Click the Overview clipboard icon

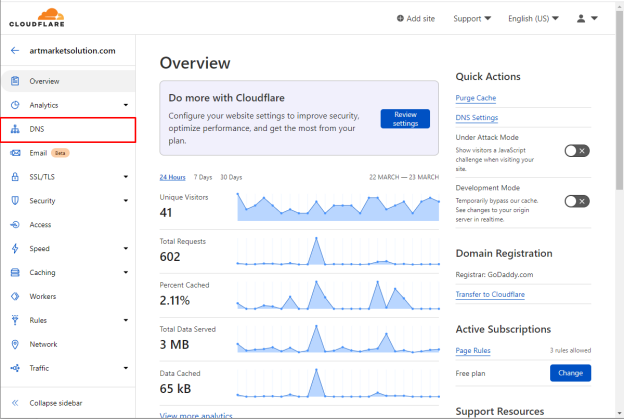click(15, 81)
